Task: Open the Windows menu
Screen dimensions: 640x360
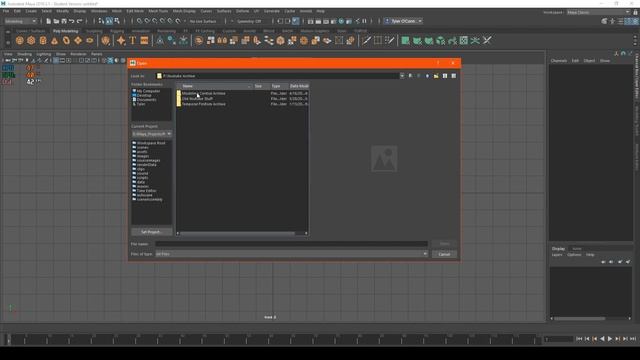Action: [x=99, y=11]
